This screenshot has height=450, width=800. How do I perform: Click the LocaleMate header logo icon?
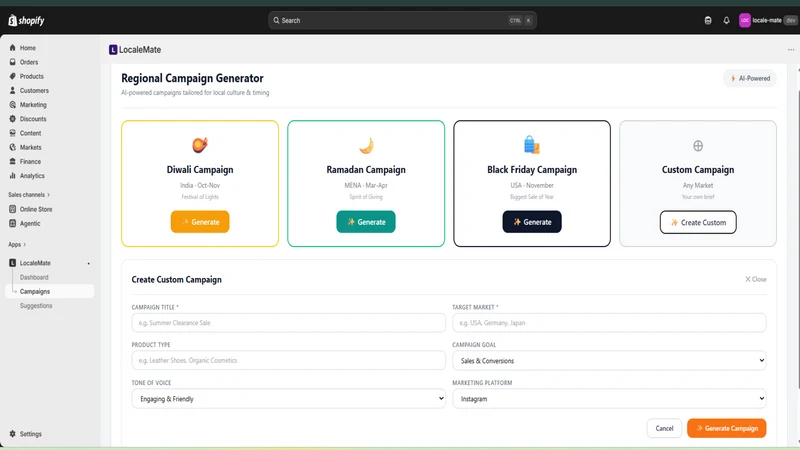pos(113,49)
